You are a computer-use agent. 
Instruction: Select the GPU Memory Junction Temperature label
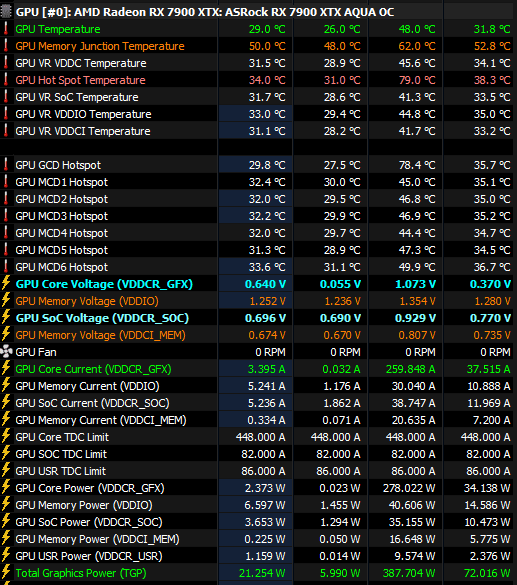pyautogui.click(x=100, y=46)
